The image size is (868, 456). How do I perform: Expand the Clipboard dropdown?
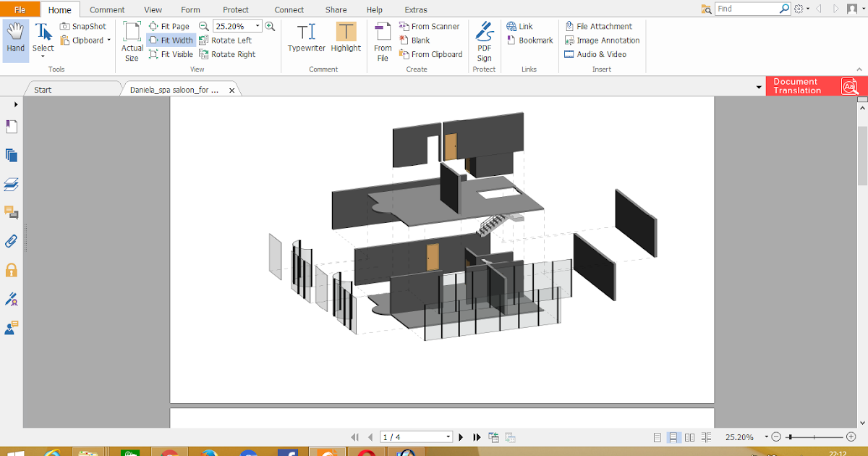109,40
